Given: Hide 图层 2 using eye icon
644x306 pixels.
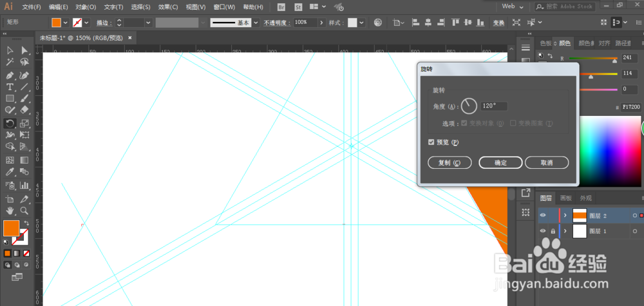Looking at the screenshot, I should pos(543,215).
